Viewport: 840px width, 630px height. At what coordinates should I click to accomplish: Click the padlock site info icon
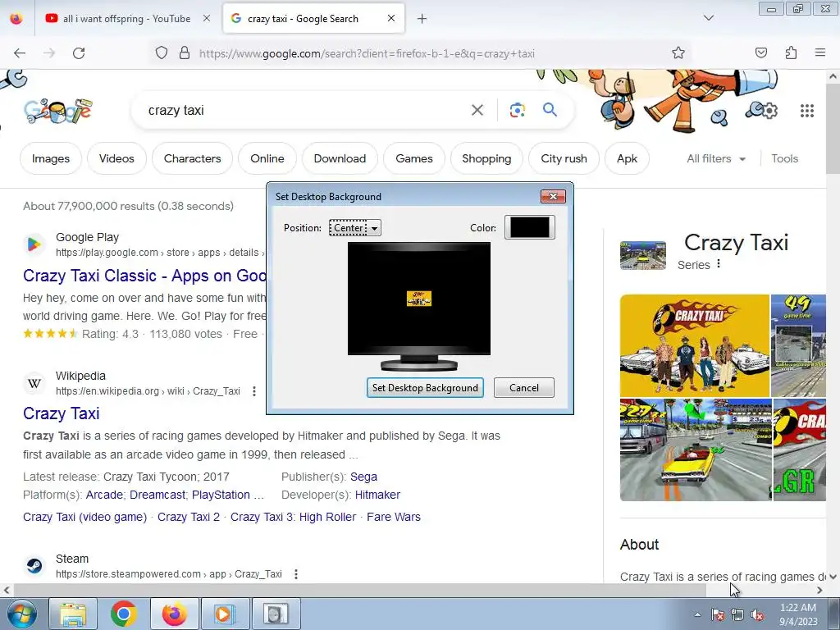point(185,53)
